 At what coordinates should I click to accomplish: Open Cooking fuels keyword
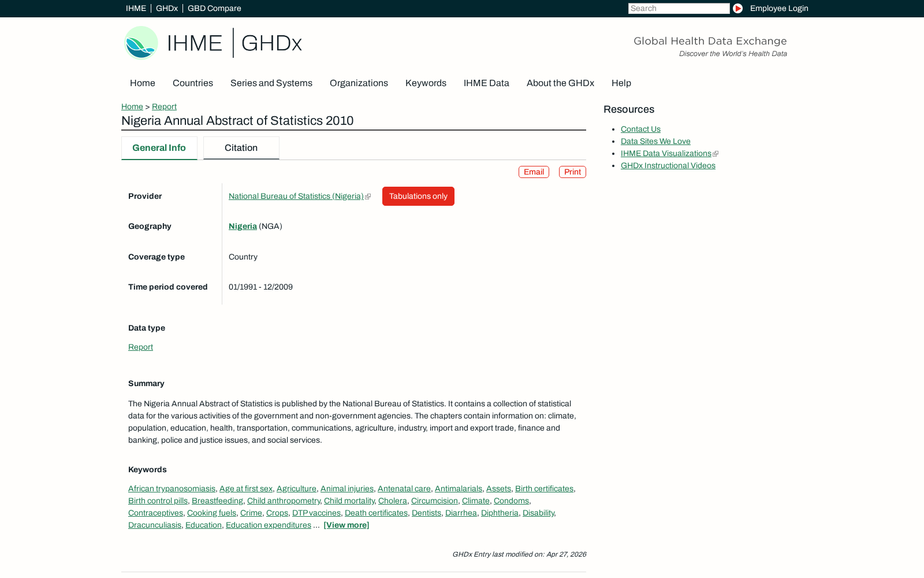[x=211, y=513]
